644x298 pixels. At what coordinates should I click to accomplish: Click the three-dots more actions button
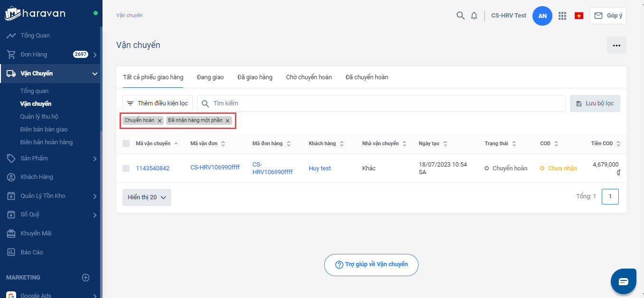(x=616, y=46)
